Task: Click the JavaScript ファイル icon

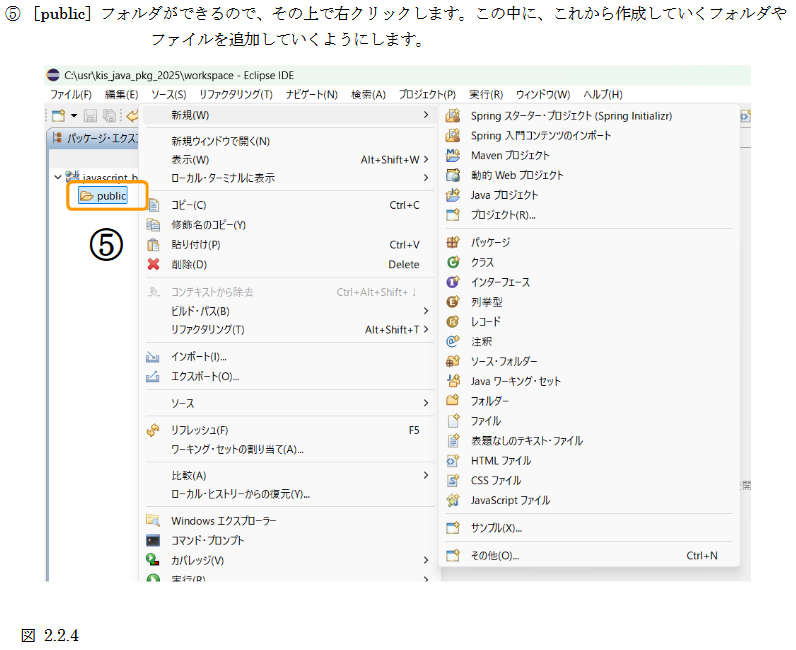Action: click(x=453, y=500)
